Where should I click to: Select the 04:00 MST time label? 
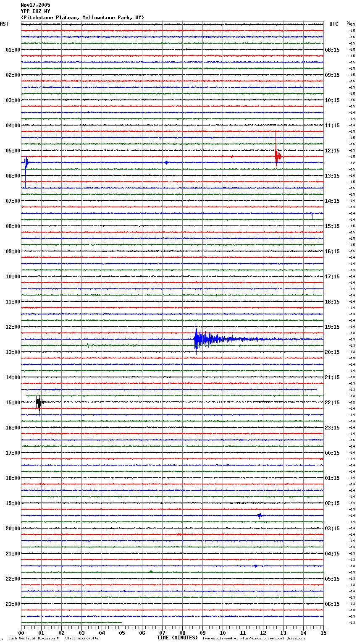point(13,126)
